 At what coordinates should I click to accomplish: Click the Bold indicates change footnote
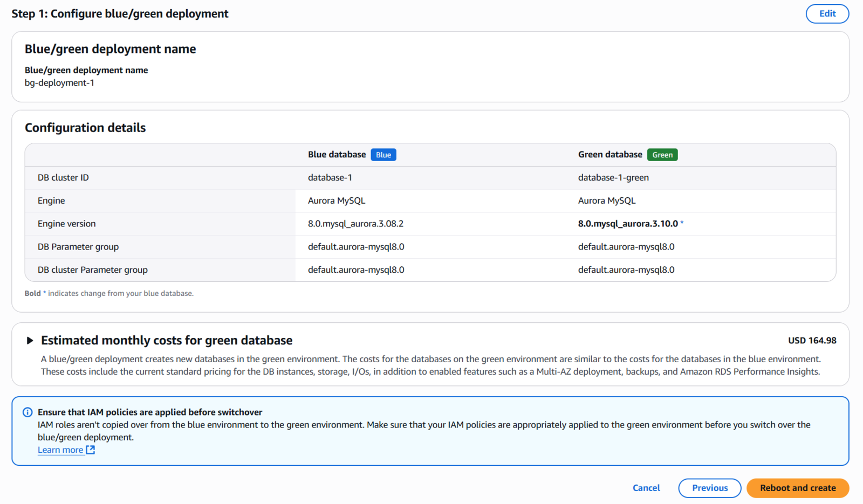click(x=109, y=294)
